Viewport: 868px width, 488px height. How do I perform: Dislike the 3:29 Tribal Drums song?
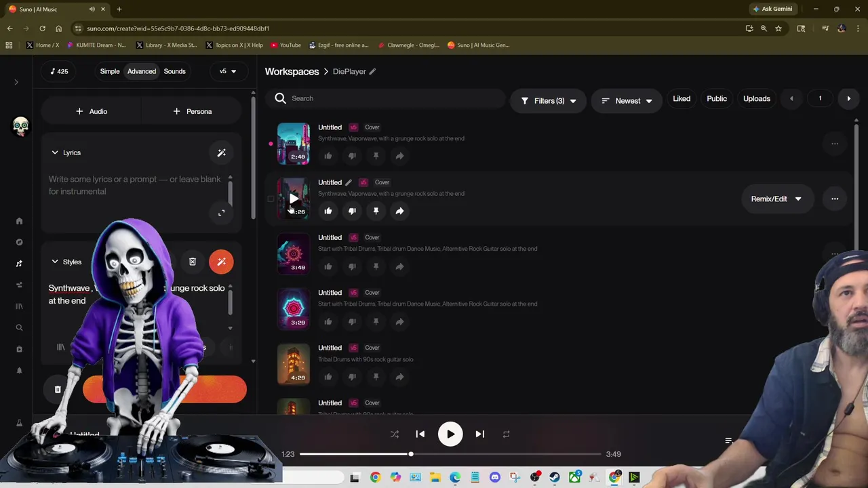click(x=352, y=322)
